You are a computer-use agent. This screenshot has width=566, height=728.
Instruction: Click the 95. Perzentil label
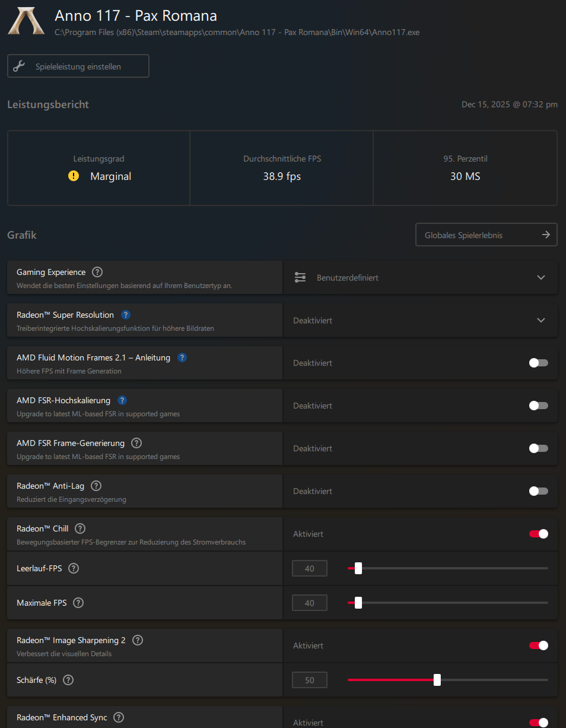pos(466,159)
